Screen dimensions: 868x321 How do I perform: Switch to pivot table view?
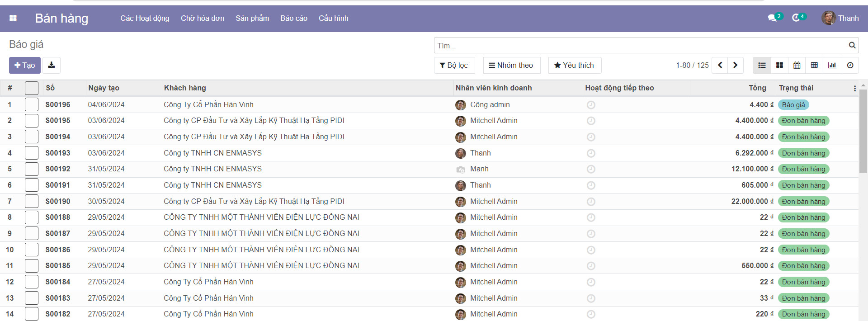[814, 65]
